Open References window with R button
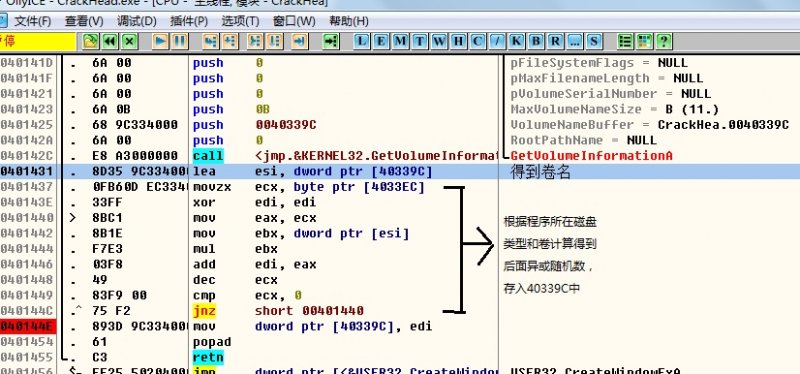The height and width of the screenshot is (374, 800). 555,41
